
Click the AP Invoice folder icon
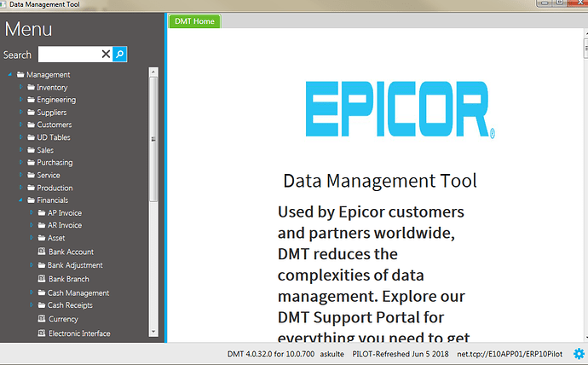click(42, 212)
